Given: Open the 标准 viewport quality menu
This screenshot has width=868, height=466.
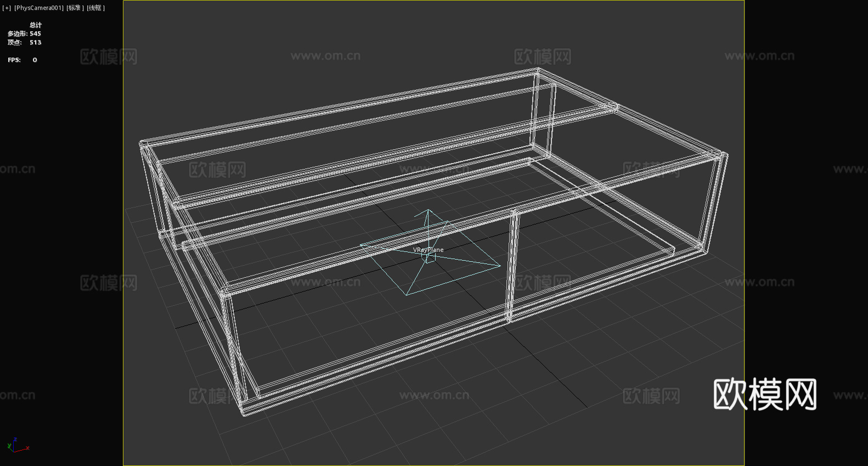Looking at the screenshot, I should [75, 8].
